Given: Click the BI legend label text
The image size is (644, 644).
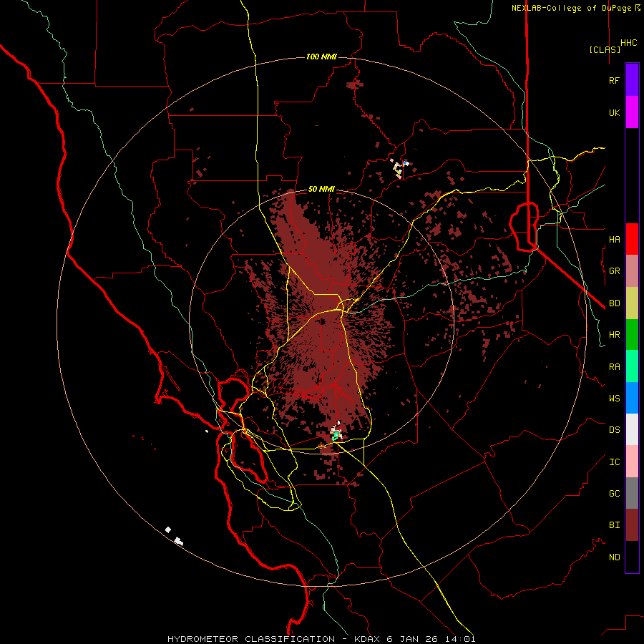Looking at the screenshot, I should 614,525.
